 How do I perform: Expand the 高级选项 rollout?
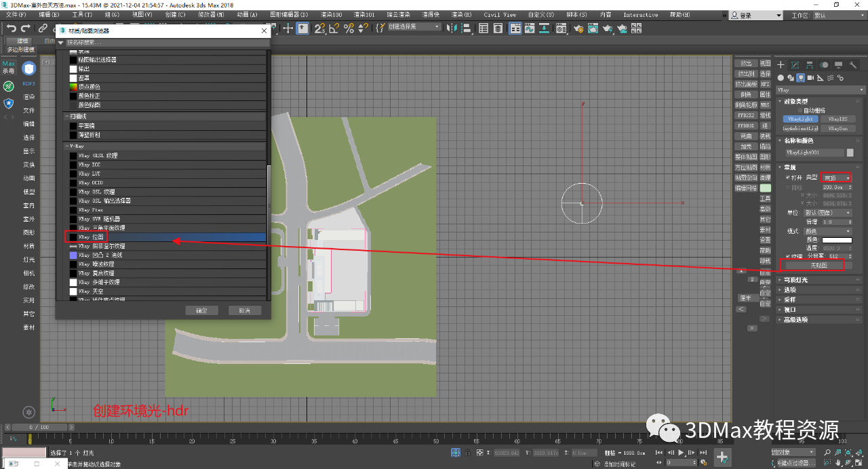tap(821, 319)
